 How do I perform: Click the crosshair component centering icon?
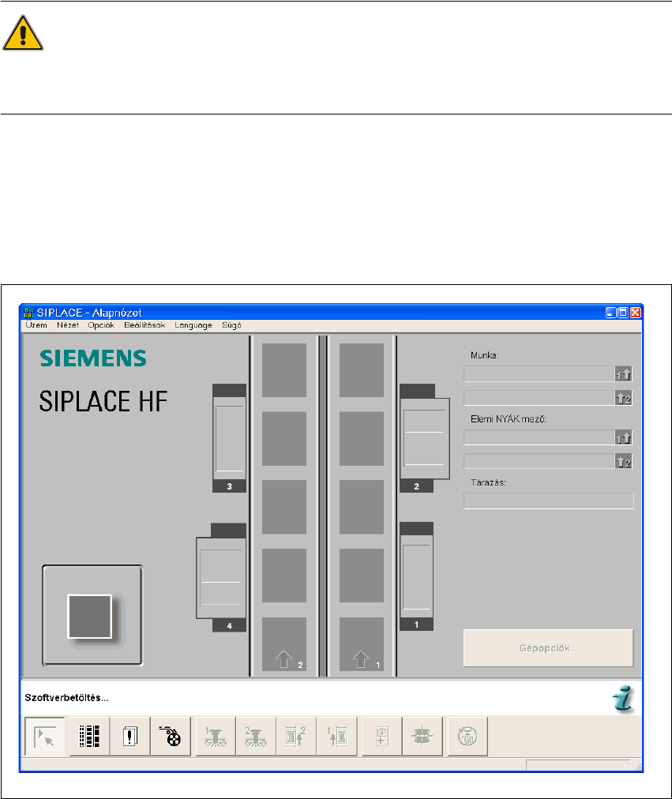click(x=422, y=737)
